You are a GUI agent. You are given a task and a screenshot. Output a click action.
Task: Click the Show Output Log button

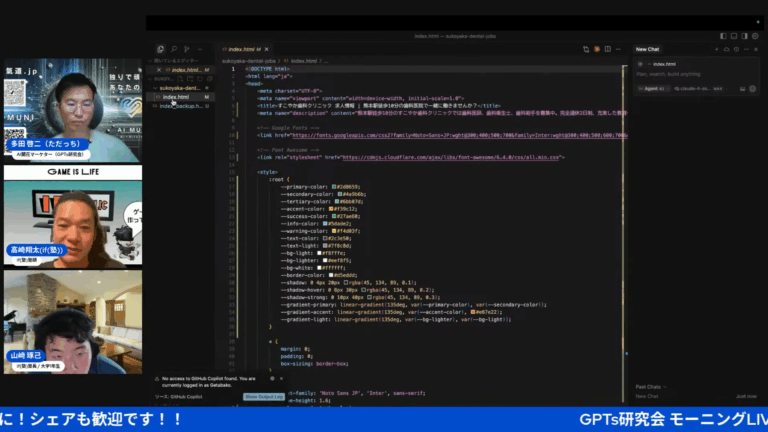pos(264,396)
